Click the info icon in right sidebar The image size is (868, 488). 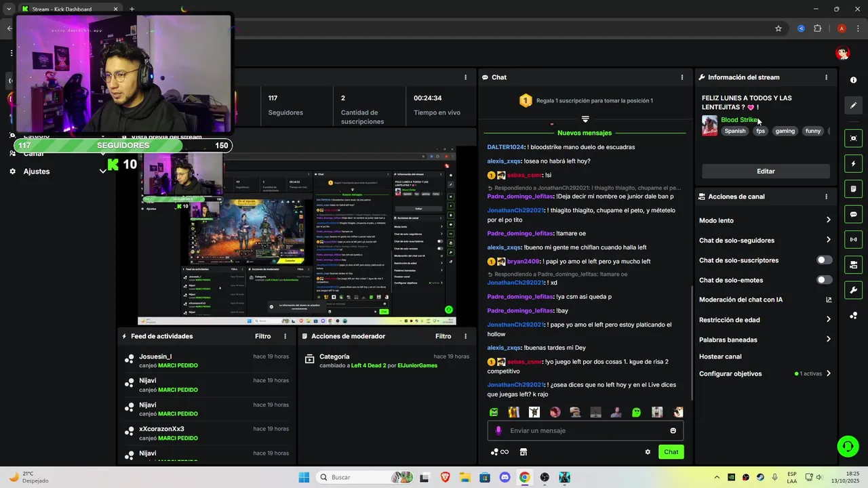point(853,80)
